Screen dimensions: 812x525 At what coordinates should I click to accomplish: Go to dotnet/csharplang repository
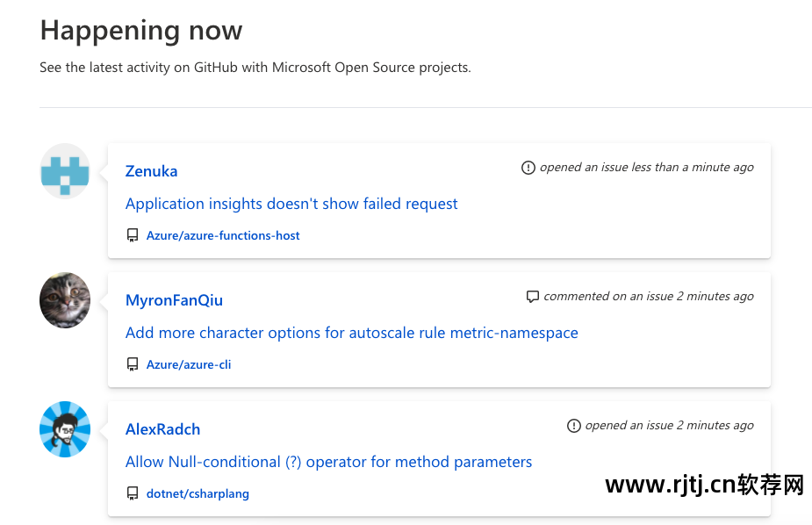point(198,493)
